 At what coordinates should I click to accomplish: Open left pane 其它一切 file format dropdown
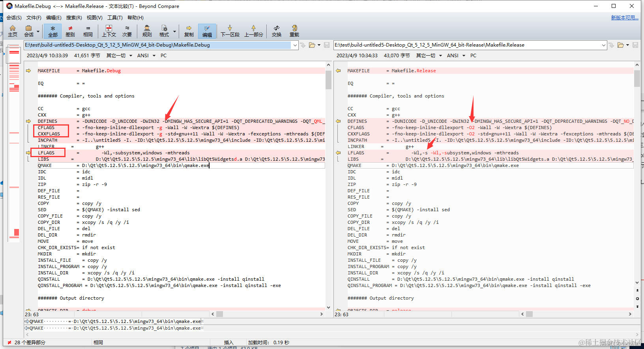(119, 56)
